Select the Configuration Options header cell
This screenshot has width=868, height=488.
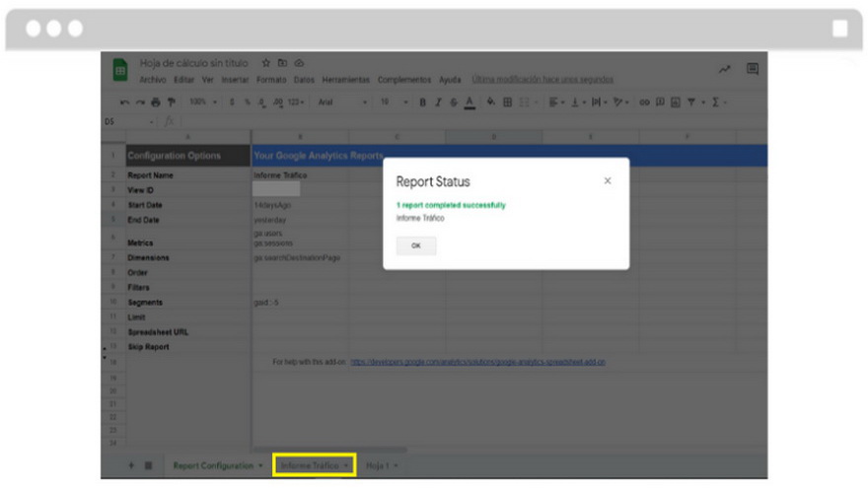pyautogui.click(x=188, y=156)
